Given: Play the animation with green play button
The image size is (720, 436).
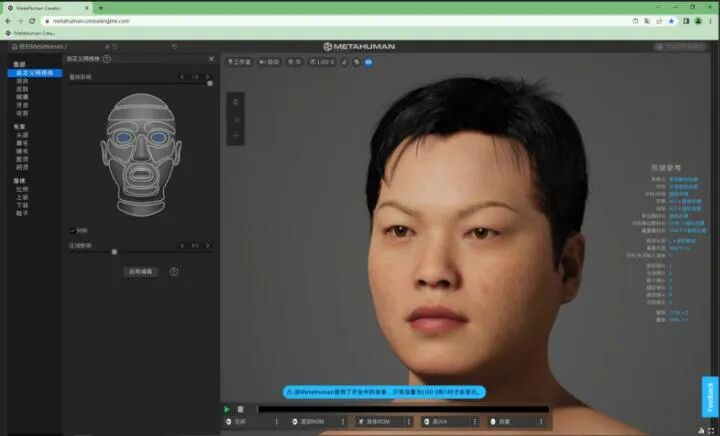Looking at the screenshot, I should (227, 409).
